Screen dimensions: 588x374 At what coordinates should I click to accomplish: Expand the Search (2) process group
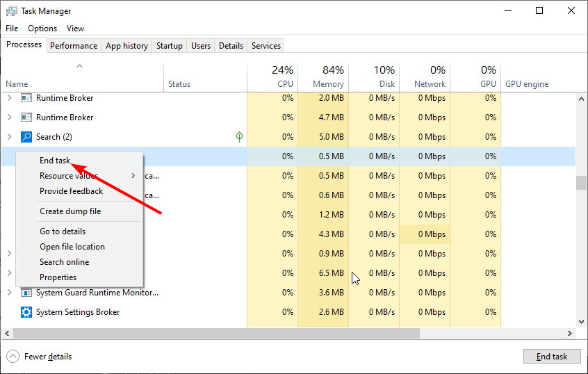click(x=10, y=137)
